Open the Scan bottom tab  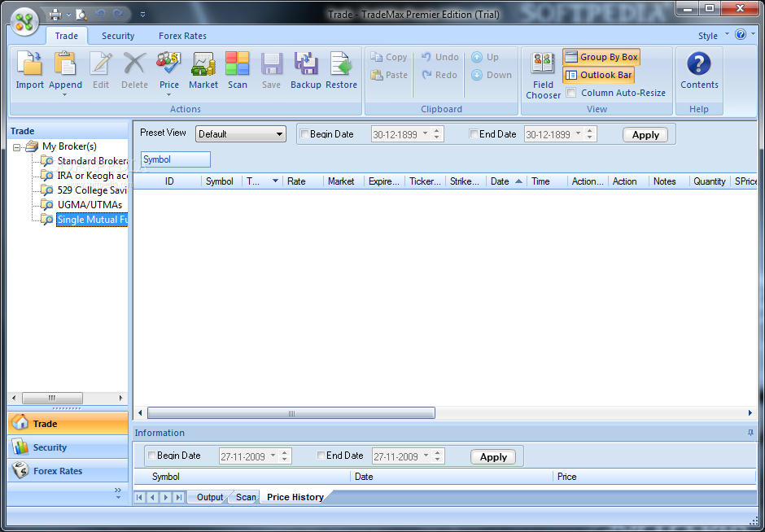(246, 497)
